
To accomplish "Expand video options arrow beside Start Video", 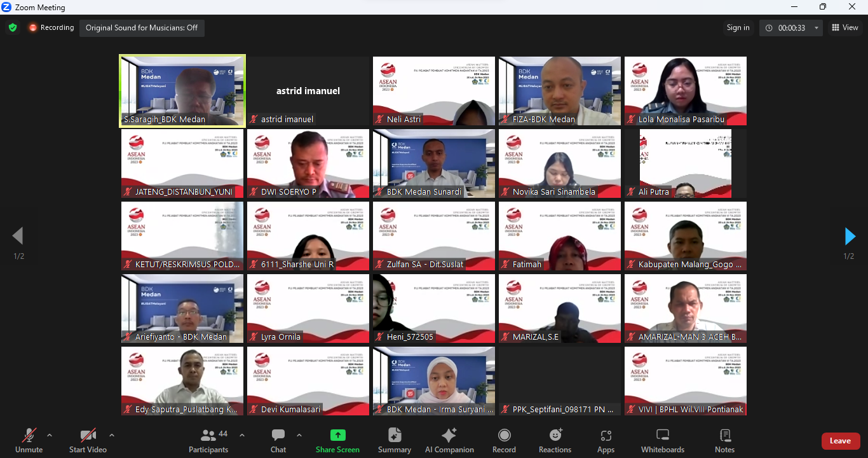I will point(112,435).
